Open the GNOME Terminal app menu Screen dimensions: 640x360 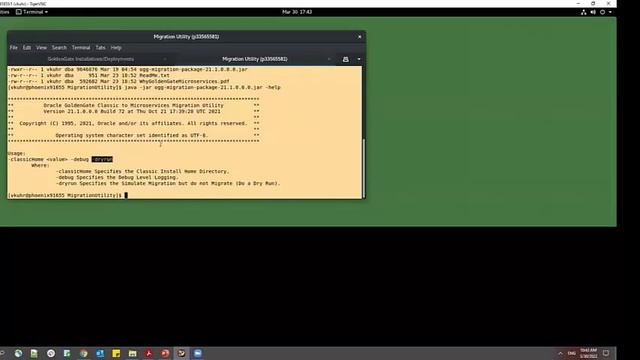click(x=32, y=12)
